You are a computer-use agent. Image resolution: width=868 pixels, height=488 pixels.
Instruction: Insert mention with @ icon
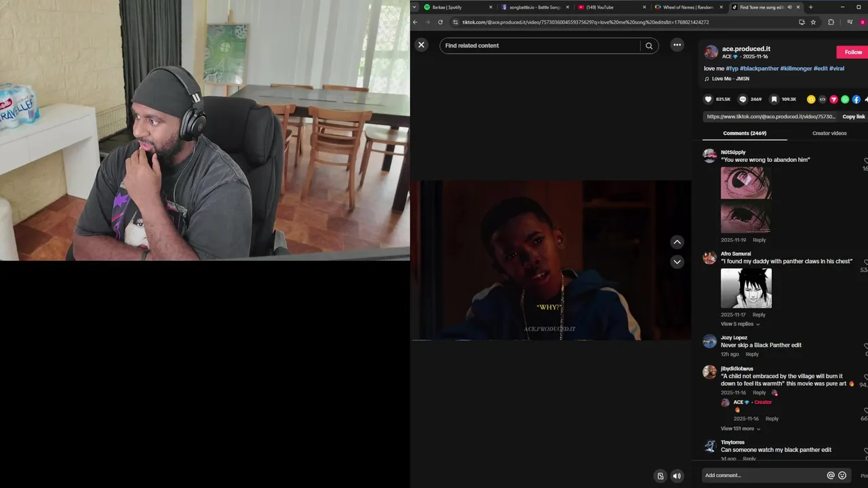[x=831, y=475]
